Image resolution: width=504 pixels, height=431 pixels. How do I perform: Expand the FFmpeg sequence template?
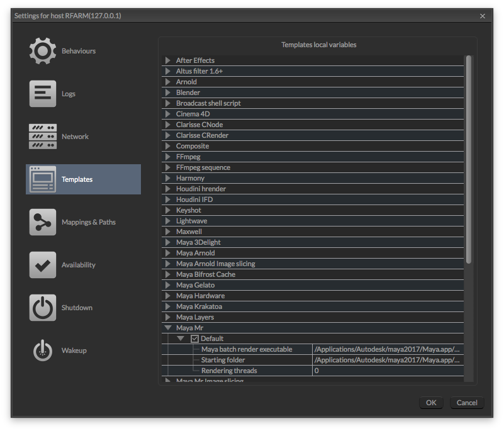tap(167, 167)
